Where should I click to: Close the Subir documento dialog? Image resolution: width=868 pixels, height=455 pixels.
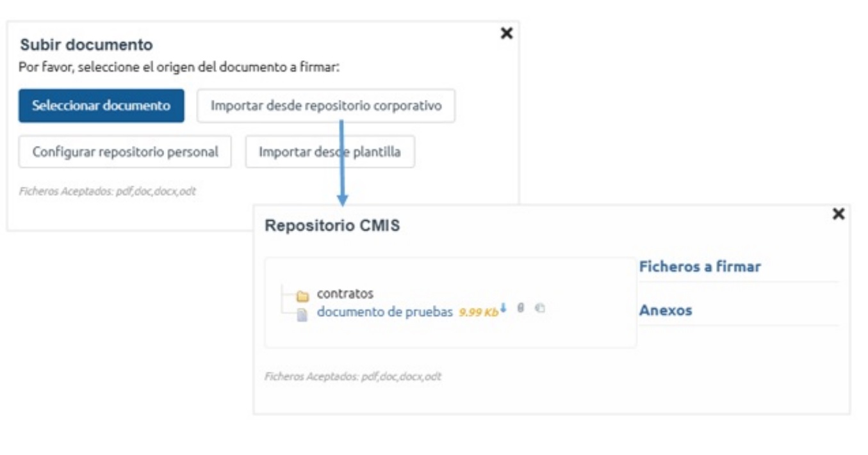(506, 33)
